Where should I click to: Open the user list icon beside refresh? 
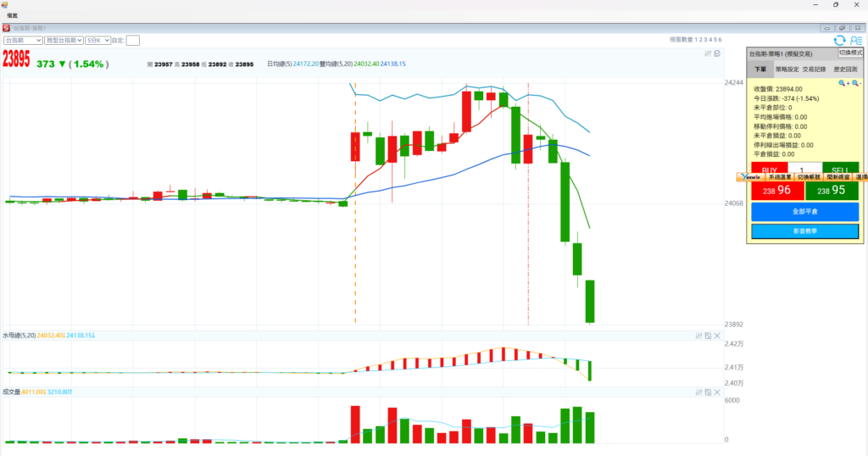coord(854,40)
